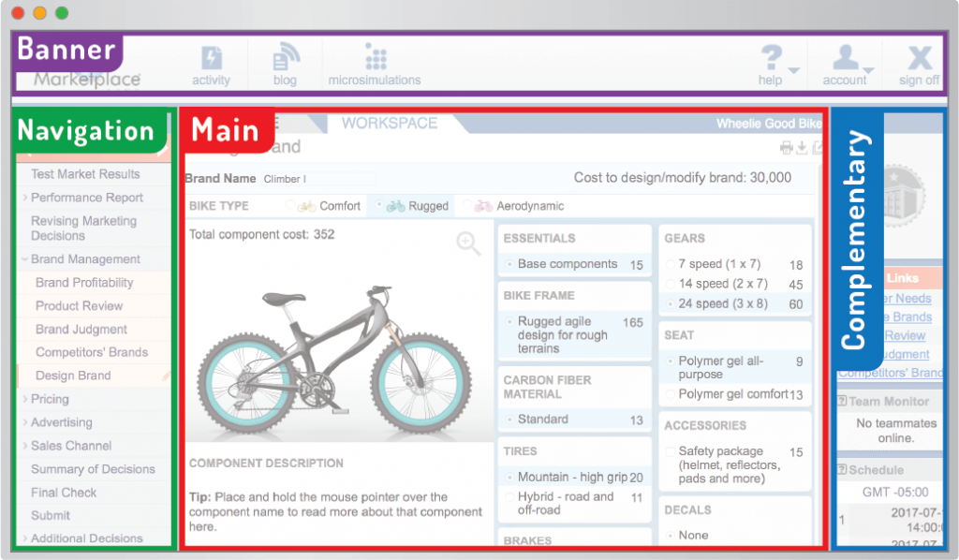Select None under Decals
Viewport: 959px width, 560px height.
pos(671,536)
